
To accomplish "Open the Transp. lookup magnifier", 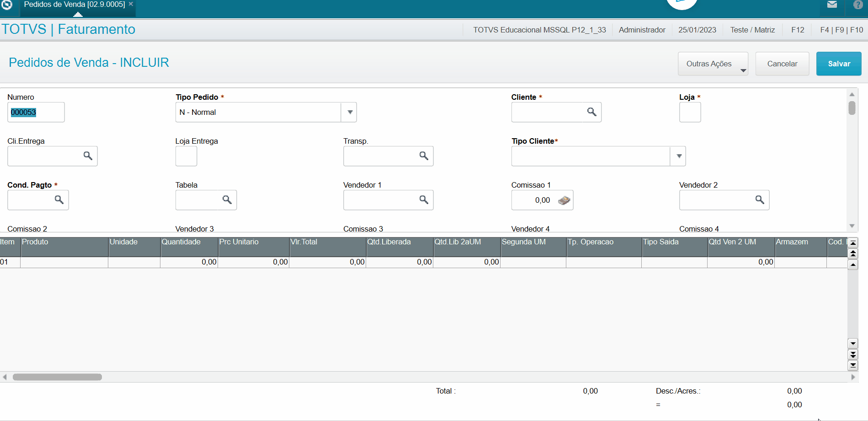I will pos(424,156).
